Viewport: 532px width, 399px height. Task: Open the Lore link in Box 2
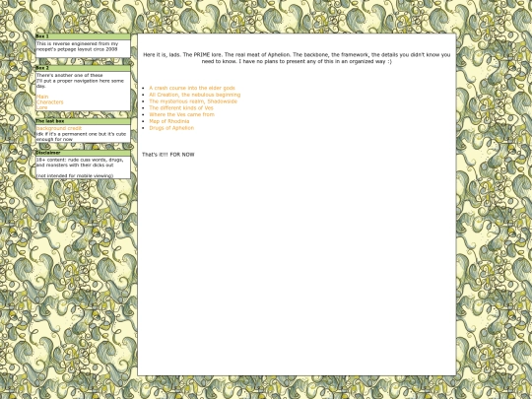pyautogui.click(x=41, y=107)
